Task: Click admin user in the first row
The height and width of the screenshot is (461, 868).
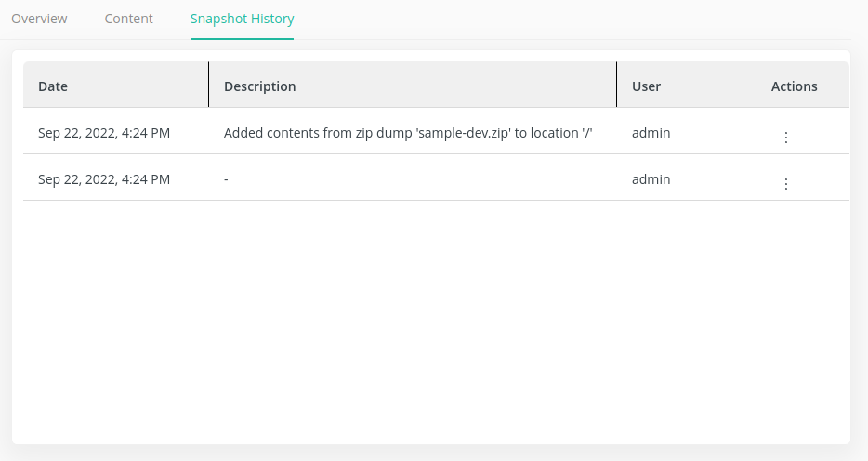Action: 651,133
